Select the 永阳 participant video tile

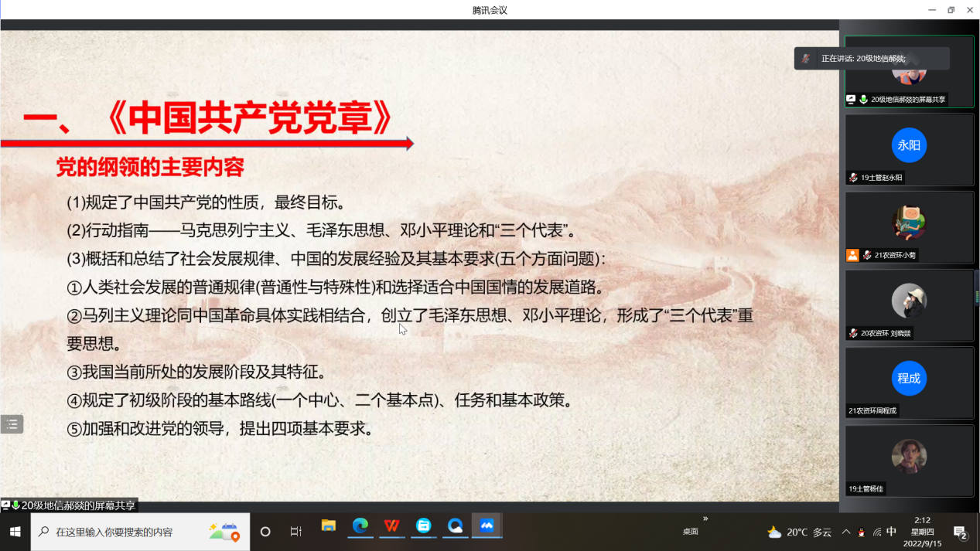pos(909,146)
